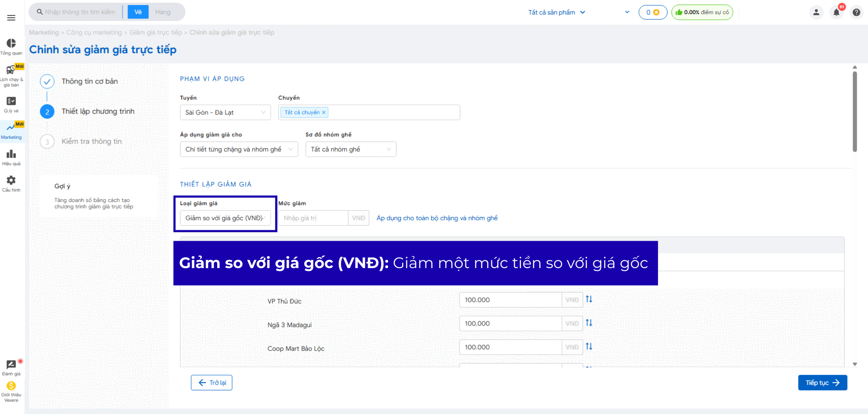Open the Cấu hình gear icon
The width and height of the screenshot is (868, 414).
tap(11, 181)
